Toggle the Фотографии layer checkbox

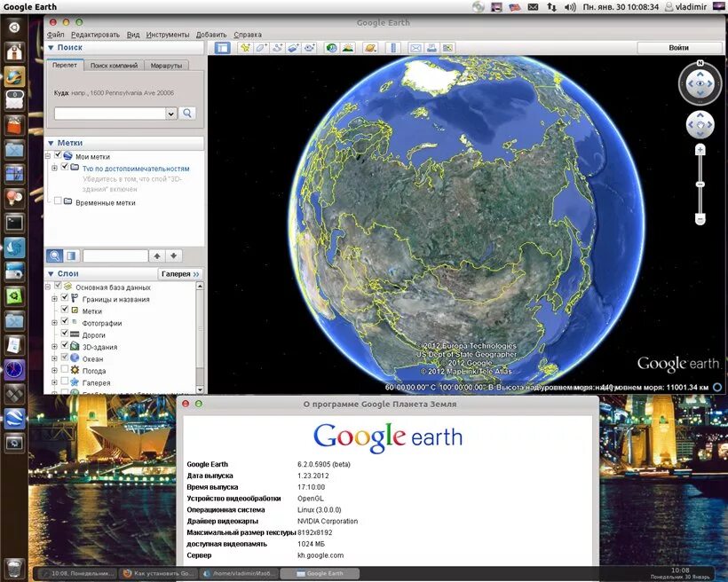65,321
